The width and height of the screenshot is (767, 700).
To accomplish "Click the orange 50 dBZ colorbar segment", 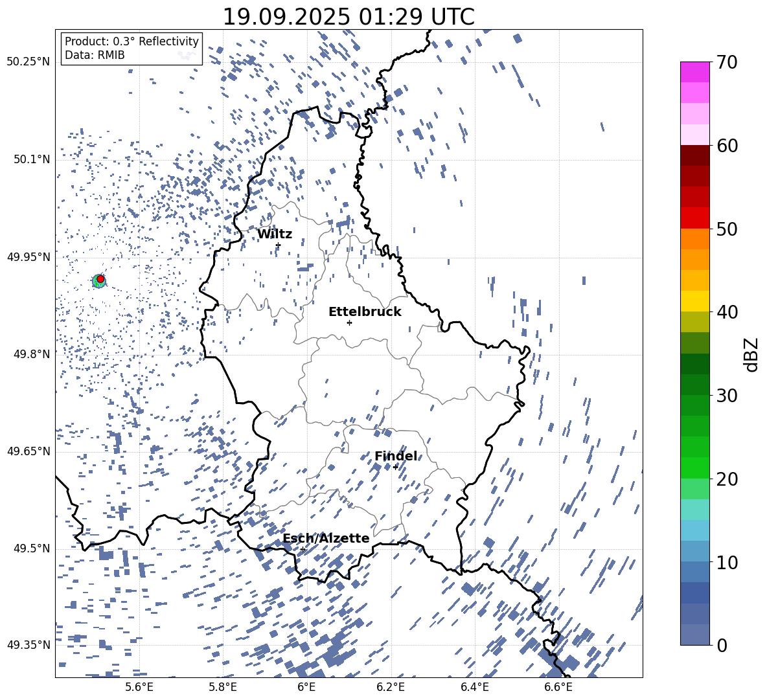I will pyautogui.click(x=695, y=239).
